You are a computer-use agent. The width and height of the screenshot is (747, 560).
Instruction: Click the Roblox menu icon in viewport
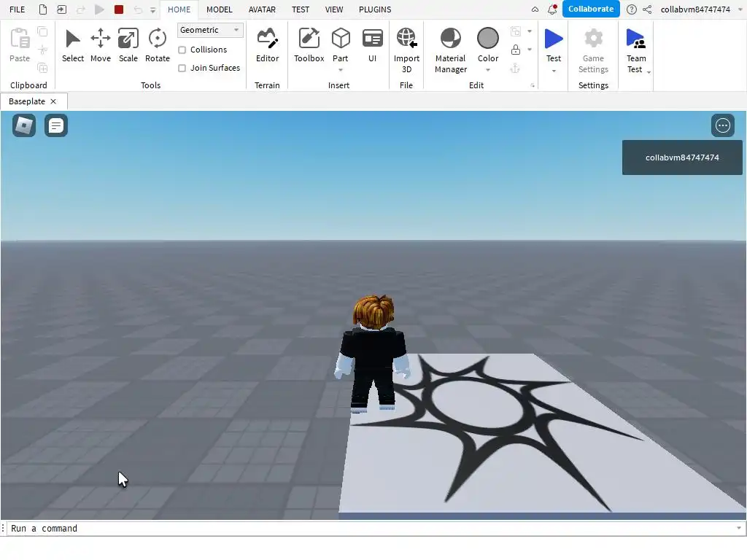(x=24, y=125)
